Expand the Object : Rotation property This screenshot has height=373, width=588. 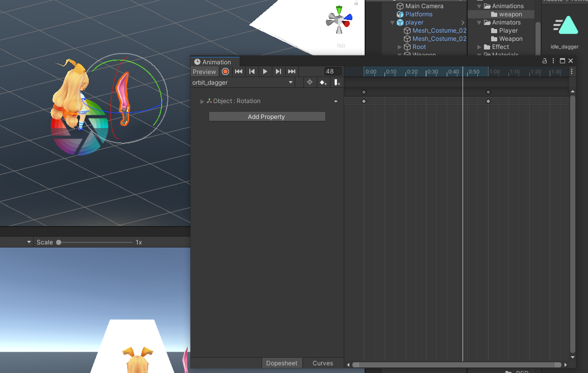pos(202,102)
